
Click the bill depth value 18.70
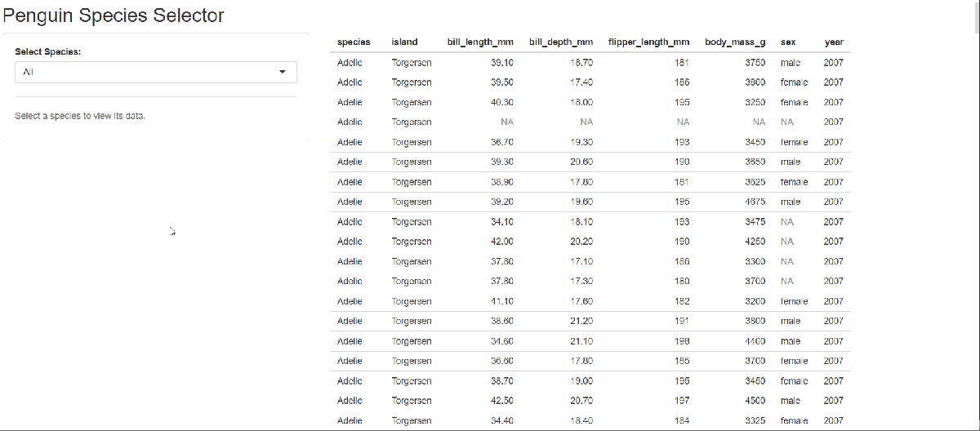pos(581,63)
